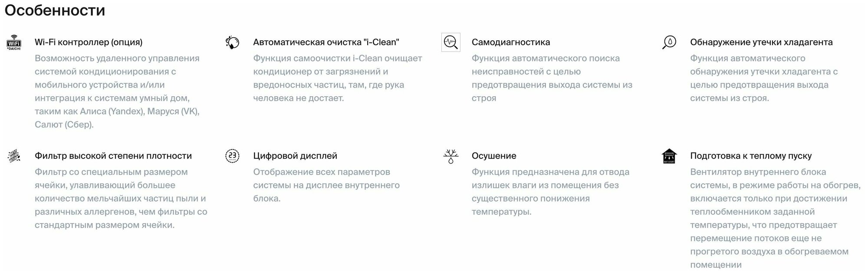The image size is (868, 274).
Task: Click the 'Осушение' feature title
Action: [x=494, y=156]
